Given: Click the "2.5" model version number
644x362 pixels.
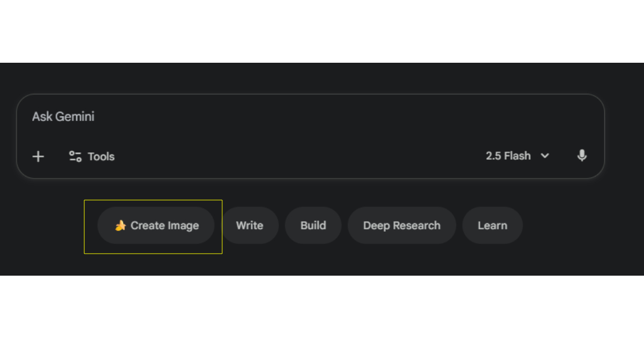Looking at the screenshot, I should tap(493, 156).
